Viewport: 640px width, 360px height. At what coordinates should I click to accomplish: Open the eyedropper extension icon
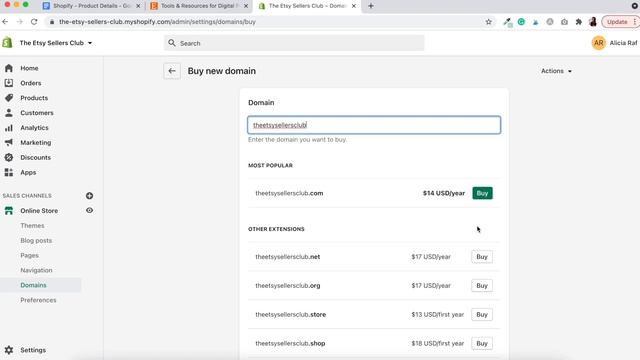507,22
